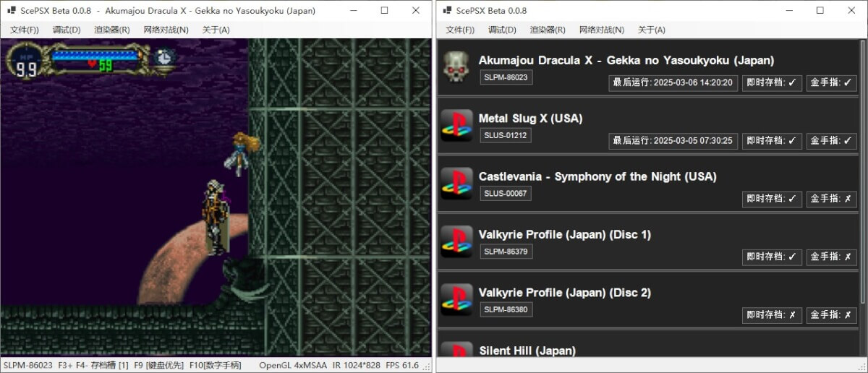Open 关于(A) menu in the game list window
Image resolution: width=868 pixels, height=373 pixels.
point(651,30)
